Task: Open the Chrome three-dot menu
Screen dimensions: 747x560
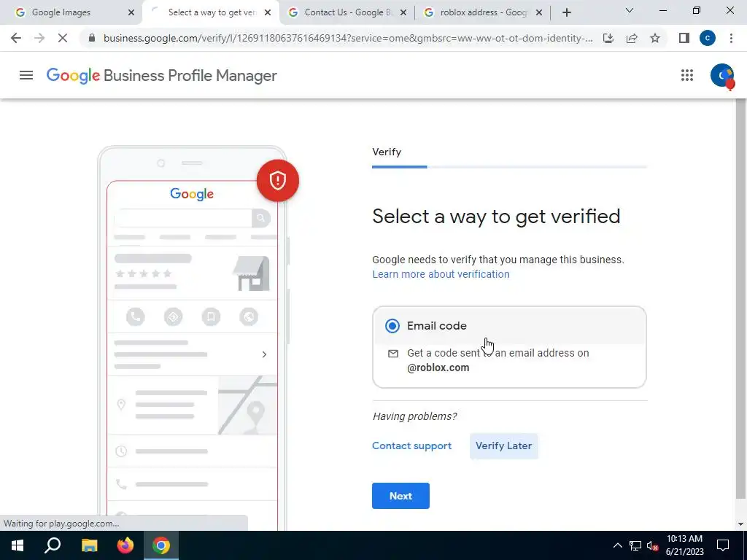Action: 731,38
